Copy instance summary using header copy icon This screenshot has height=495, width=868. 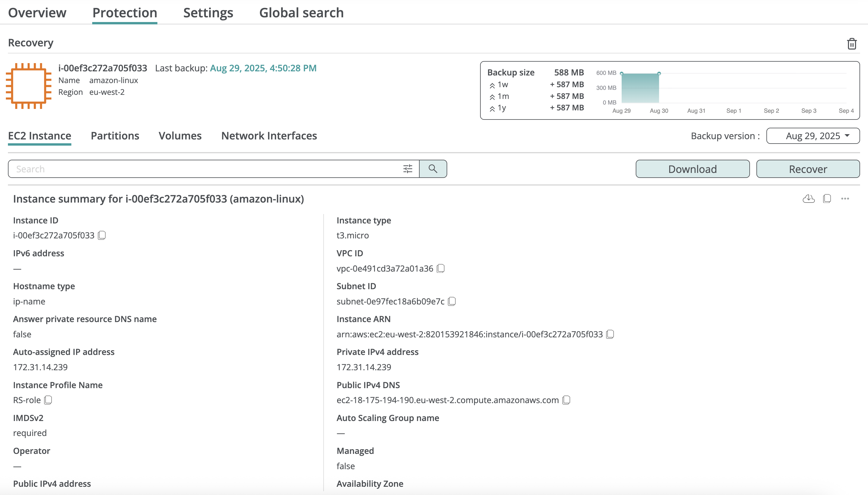(827, 199)
